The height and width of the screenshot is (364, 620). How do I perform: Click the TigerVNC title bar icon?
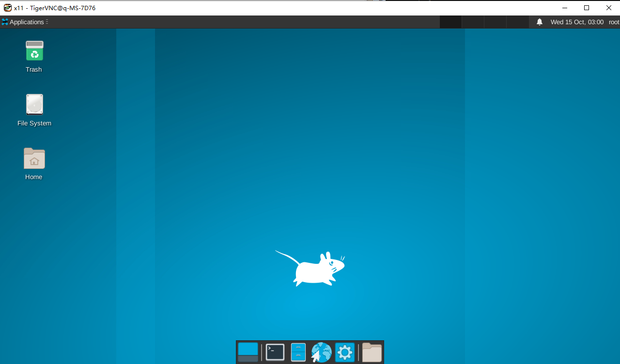click(x=7, y=8)
